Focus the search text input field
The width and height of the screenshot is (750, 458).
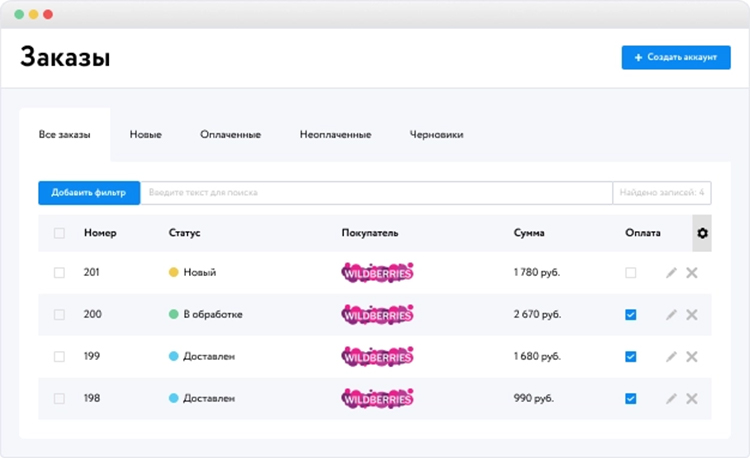coord(375,192)
